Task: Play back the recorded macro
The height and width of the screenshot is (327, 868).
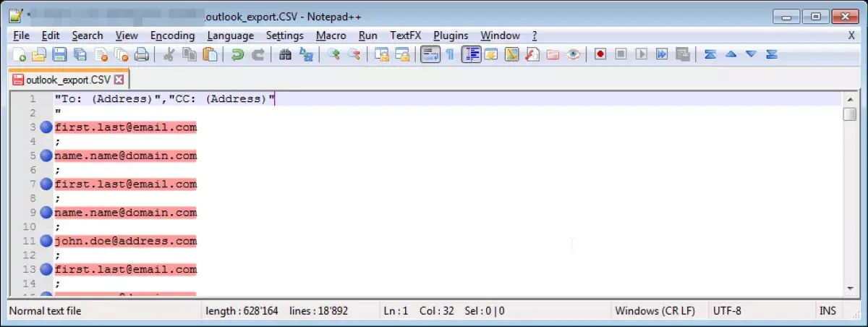Action: (641, 54)
